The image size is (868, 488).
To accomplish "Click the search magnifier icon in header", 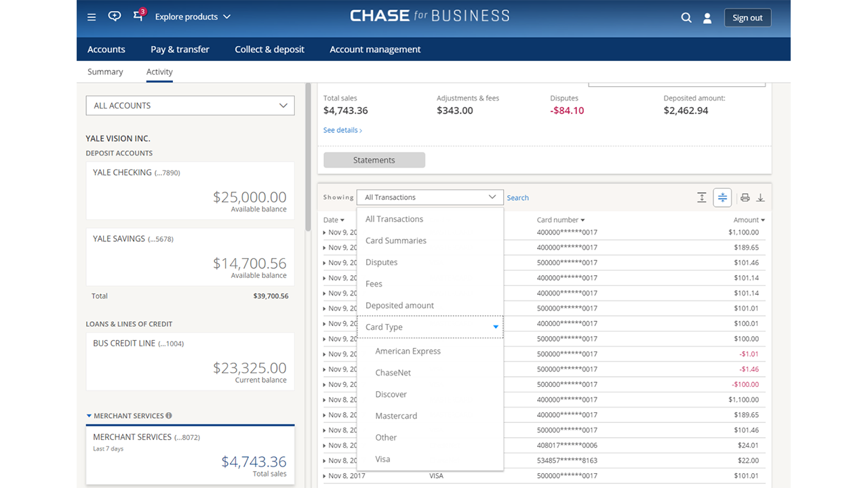I will point(686,18).
